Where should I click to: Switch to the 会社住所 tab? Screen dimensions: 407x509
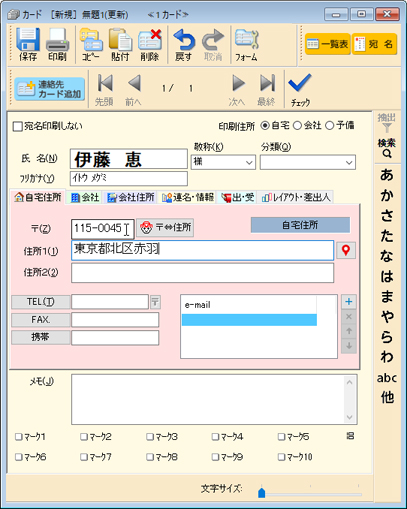tap(131, 198)
